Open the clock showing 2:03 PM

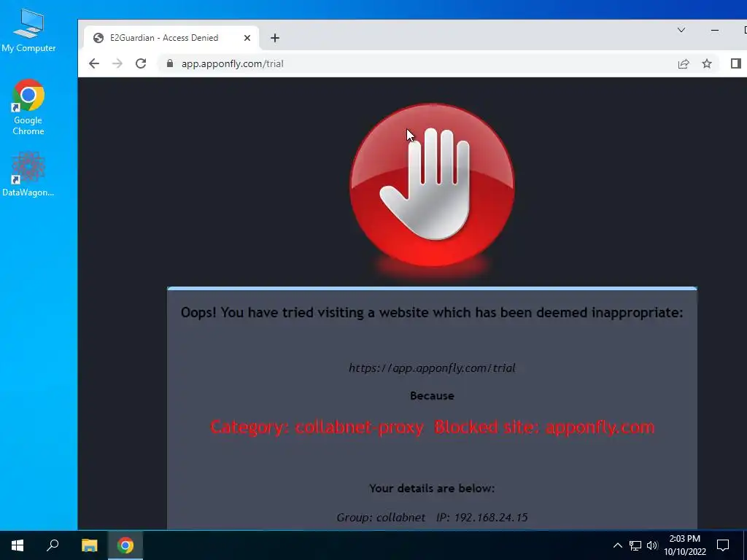pos(685,545)
